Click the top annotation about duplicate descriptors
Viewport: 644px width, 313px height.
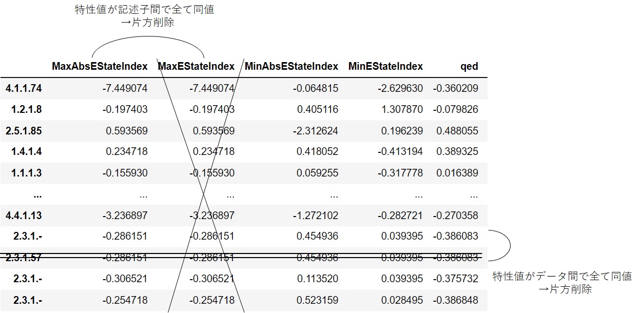click(x=144, y=17)
